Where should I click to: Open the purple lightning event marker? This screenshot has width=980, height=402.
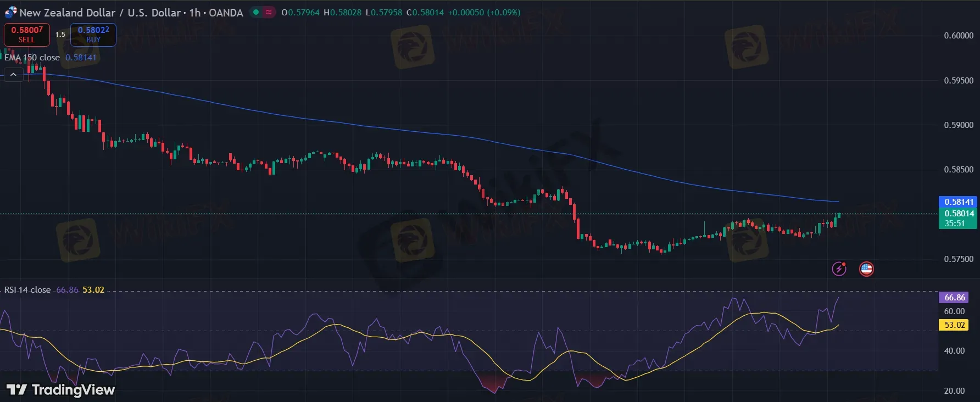(x=839, y=269)
